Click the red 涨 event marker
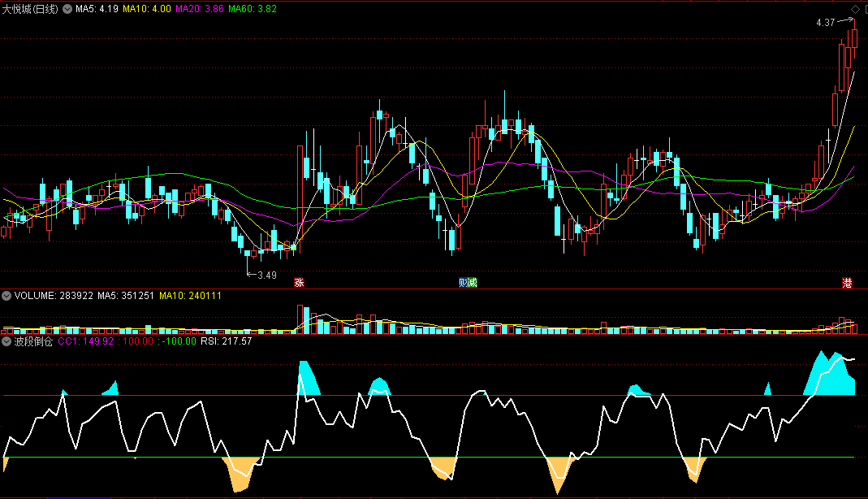This screenshot has height=499, width=868. click(x=299, y=283)
